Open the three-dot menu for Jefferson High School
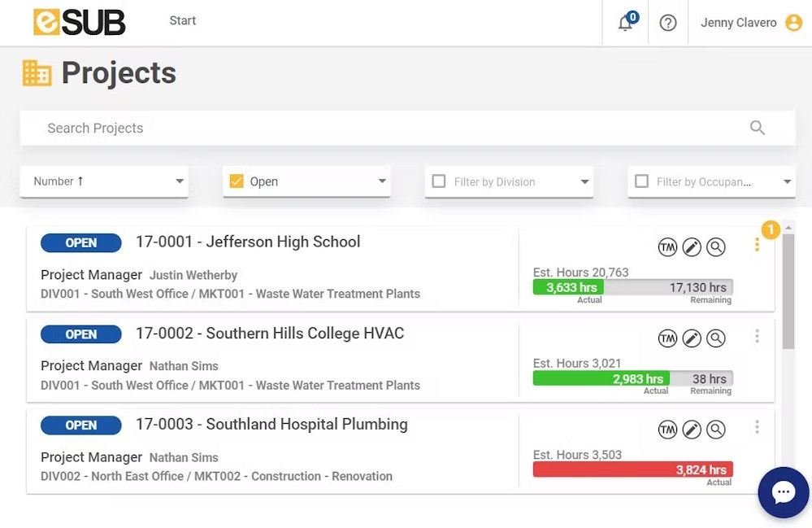Viewport: 812px width, 528px height. pos(757,245)
